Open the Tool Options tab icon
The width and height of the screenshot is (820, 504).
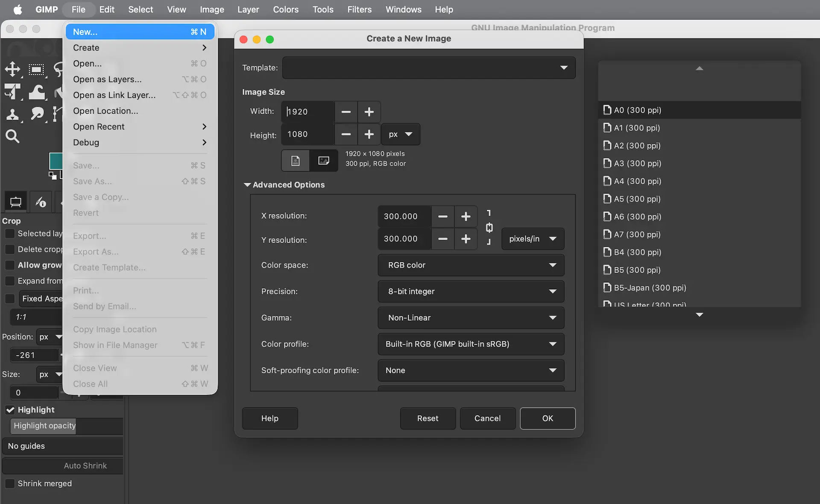16,202
